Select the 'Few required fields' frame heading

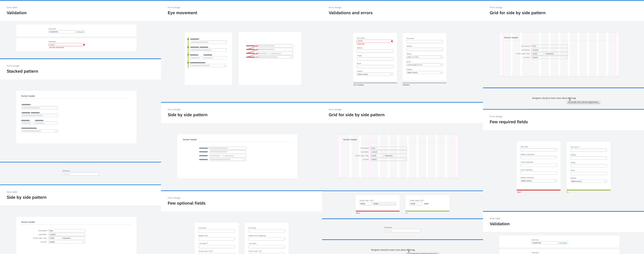click(508, 122)
